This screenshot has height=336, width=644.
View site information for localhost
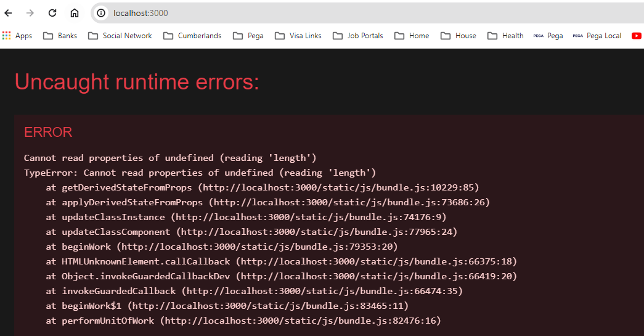(x=102, y=13)
